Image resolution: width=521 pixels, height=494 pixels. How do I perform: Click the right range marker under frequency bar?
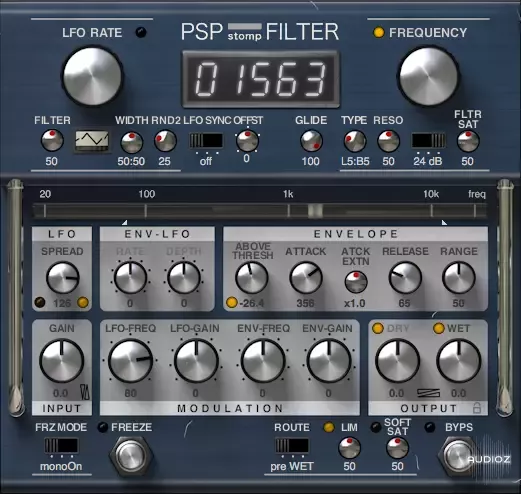(x=444, y=222)
